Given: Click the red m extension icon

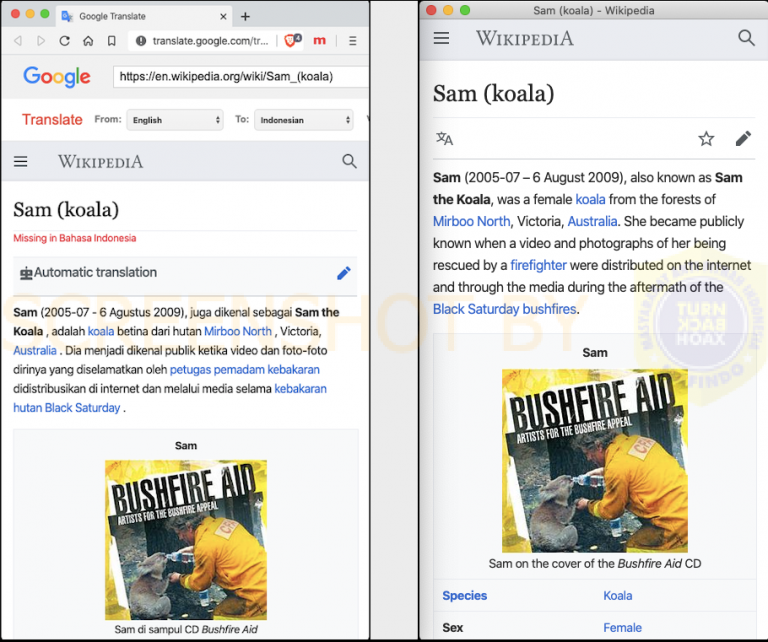Looking at the screenshot, I should (x=319, y=41).
